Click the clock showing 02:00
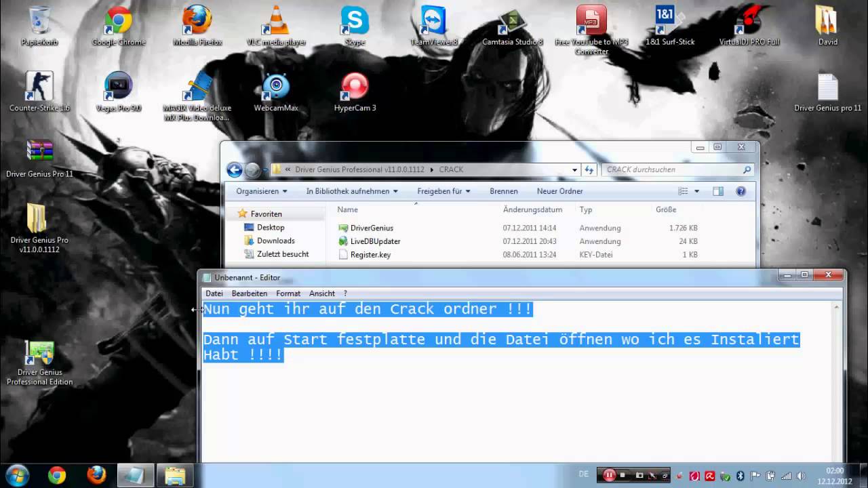868x488 pixels. click(x=835, y=470)
